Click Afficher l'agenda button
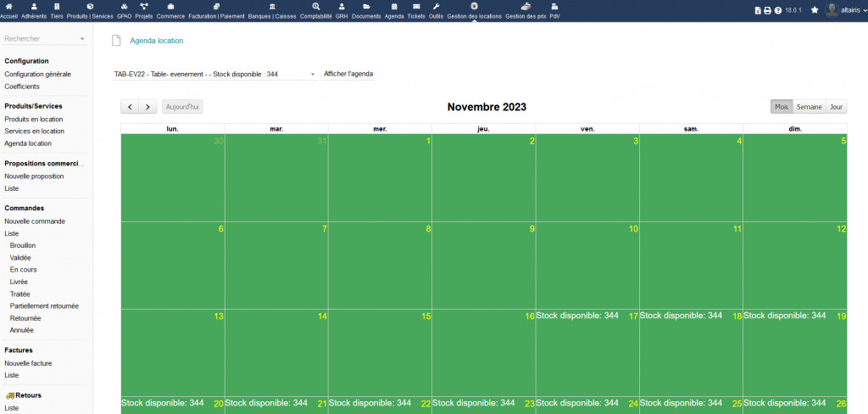 tap(348, 74)
